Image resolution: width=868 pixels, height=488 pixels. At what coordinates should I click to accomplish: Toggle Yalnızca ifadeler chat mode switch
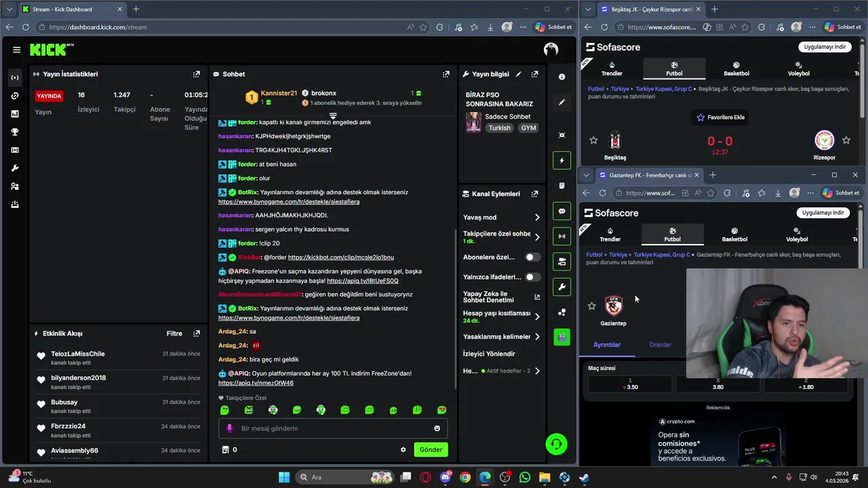pyautogui.click(x=533, y=277)
